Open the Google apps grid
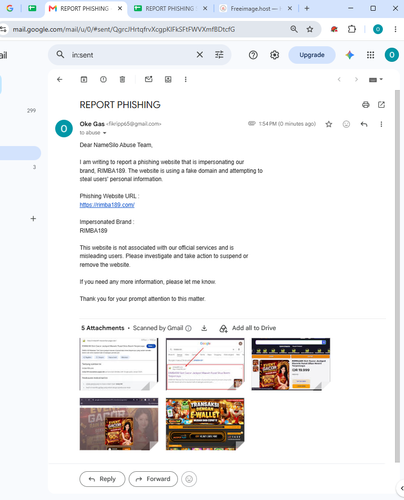404x500 pixels. click(371, 55)
